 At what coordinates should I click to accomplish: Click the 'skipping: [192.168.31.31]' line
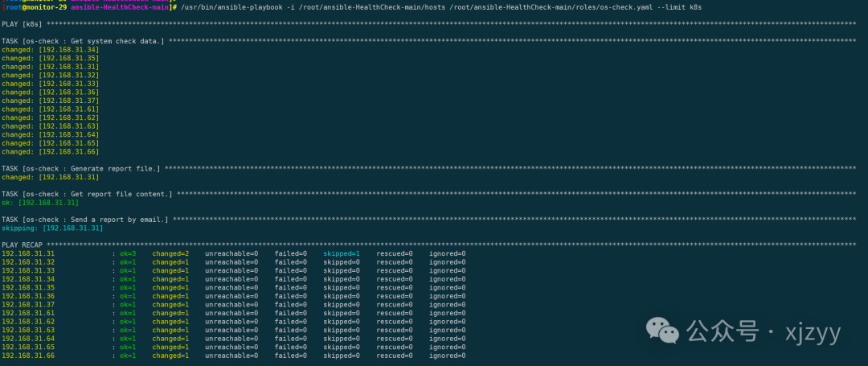(x=52, y=228)
